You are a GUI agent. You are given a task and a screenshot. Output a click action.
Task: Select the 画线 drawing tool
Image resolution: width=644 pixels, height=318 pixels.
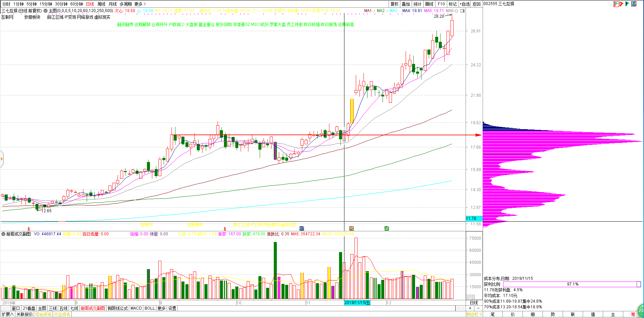click(x=429, y=4)
